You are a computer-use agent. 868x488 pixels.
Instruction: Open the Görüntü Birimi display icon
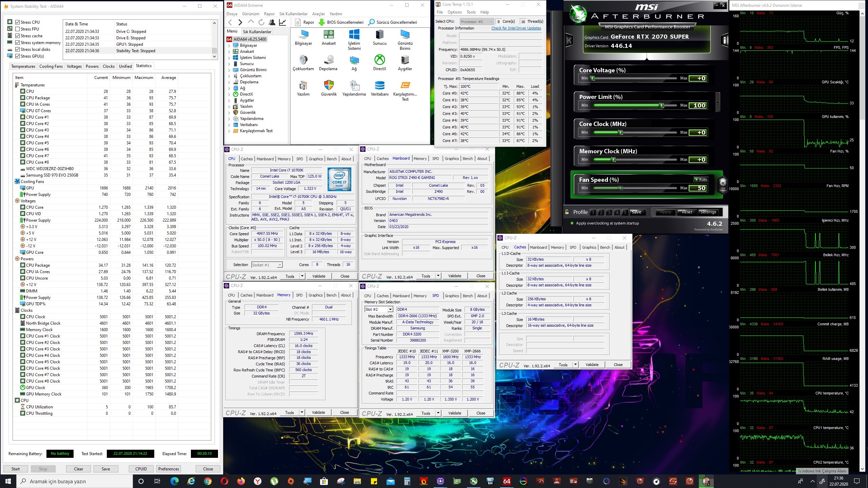point(405,40)
